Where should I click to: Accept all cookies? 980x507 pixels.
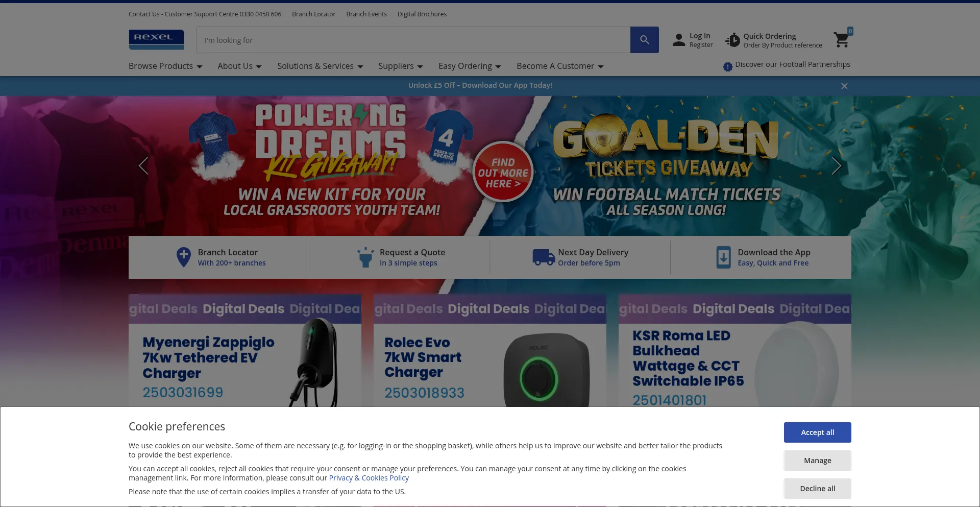817,432
